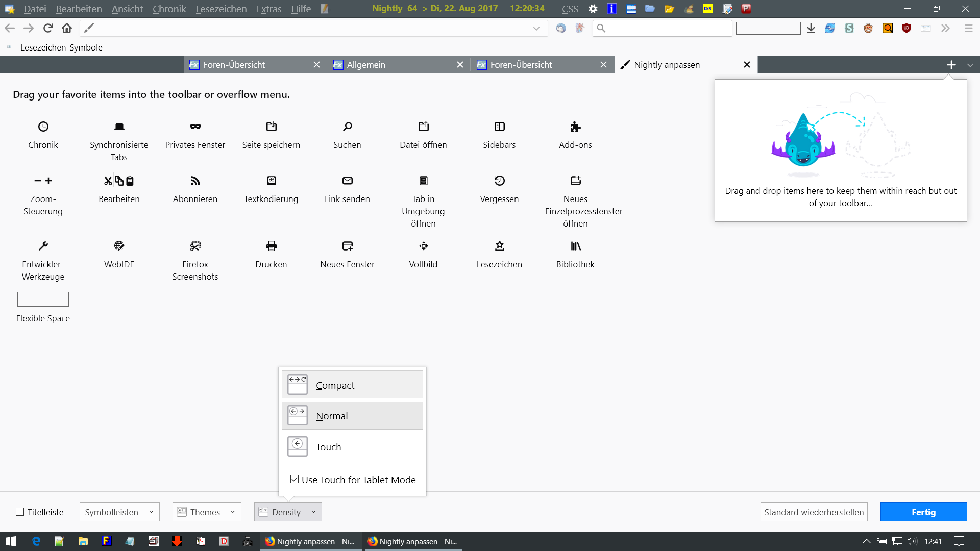Click the Flexible Space placeholder box

pos(43,299)
